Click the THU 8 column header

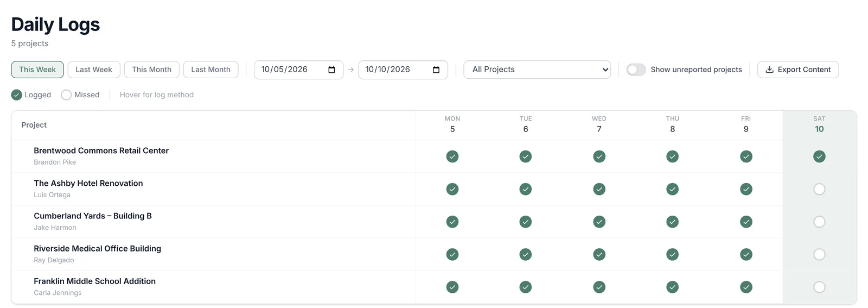673,124
